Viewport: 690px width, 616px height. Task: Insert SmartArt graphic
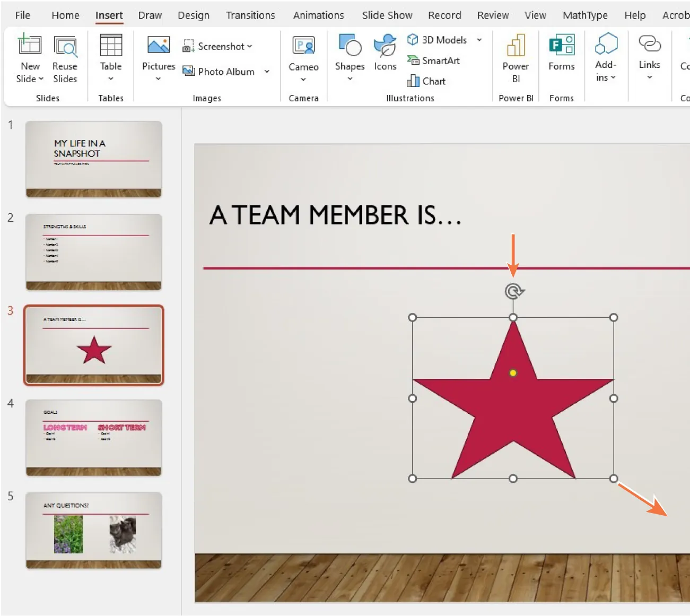coord(434,60)
